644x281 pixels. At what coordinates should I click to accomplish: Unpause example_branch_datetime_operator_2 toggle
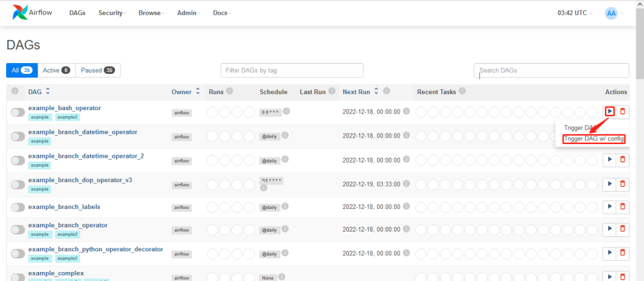coord(18,160)
